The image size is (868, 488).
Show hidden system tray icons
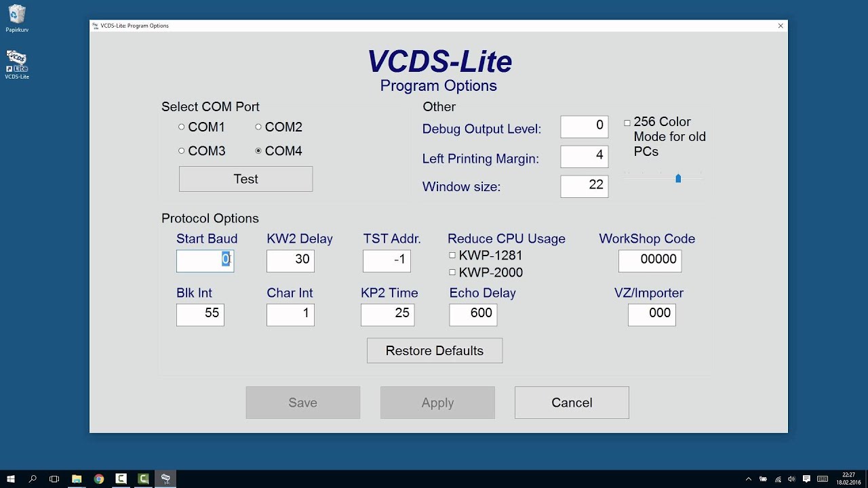point(749,479)
